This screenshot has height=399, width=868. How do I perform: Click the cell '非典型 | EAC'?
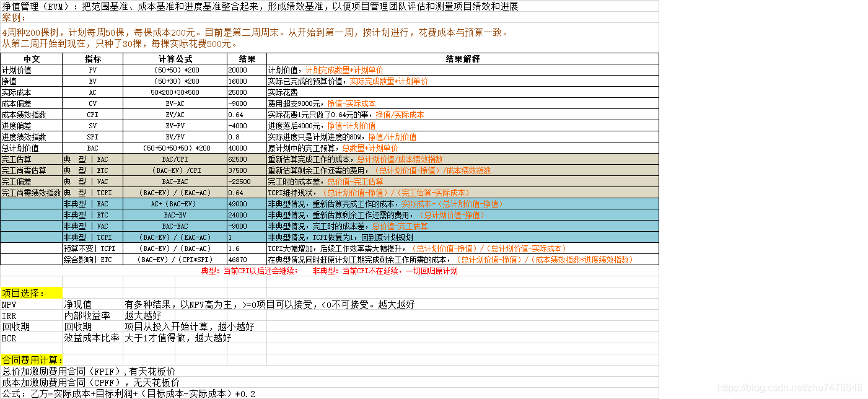[93, 204]
